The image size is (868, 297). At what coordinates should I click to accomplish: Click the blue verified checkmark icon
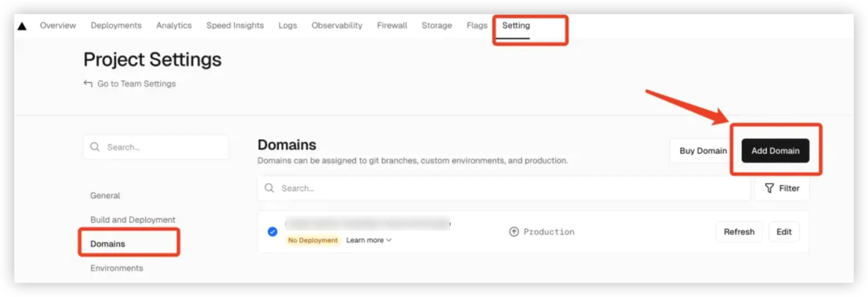click(272, 231)
